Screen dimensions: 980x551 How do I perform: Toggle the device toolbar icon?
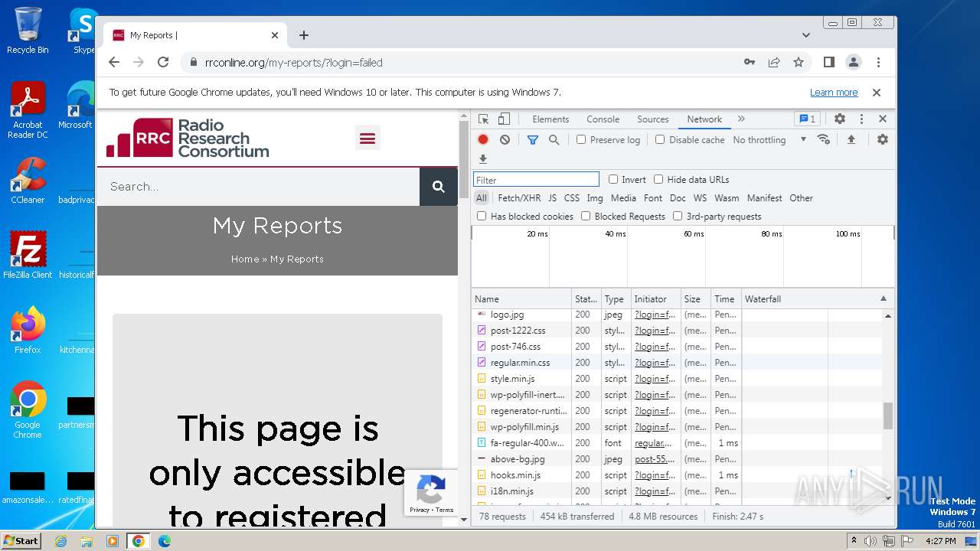(x=504, y=119)
